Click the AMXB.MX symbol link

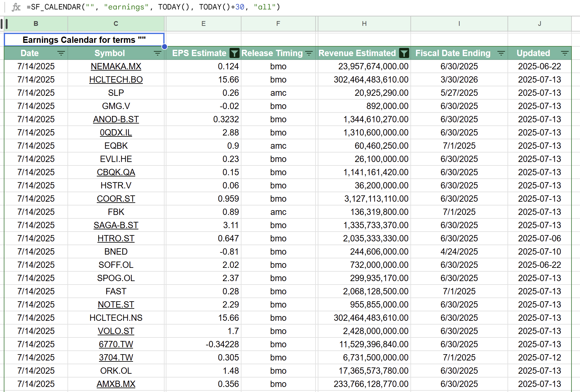pyautogui.click(x=116, y=384)
